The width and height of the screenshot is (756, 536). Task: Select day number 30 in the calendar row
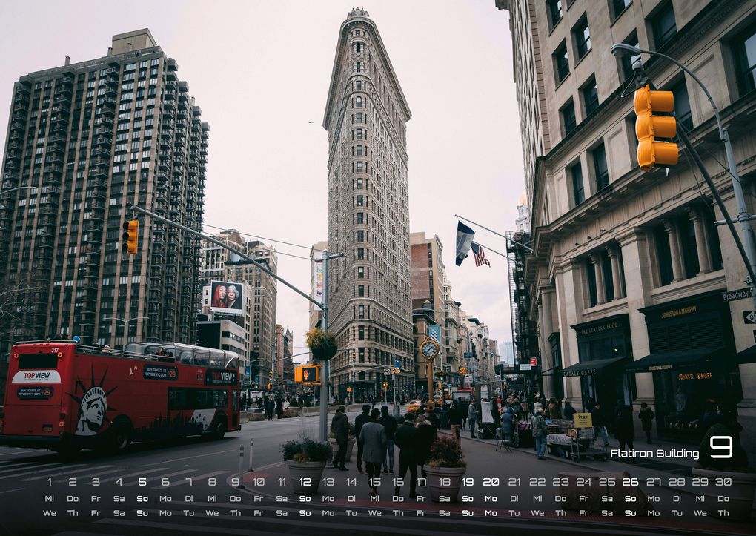point(723,481)
